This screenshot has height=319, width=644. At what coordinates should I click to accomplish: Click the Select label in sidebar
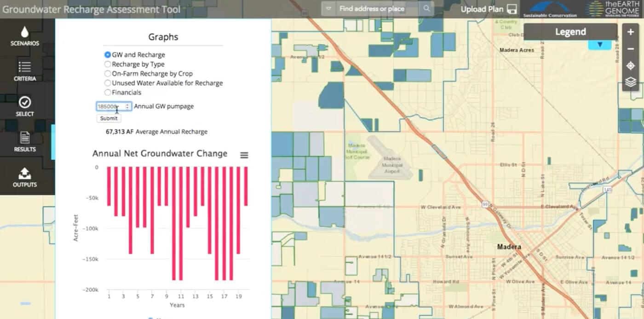click(25, 114)
